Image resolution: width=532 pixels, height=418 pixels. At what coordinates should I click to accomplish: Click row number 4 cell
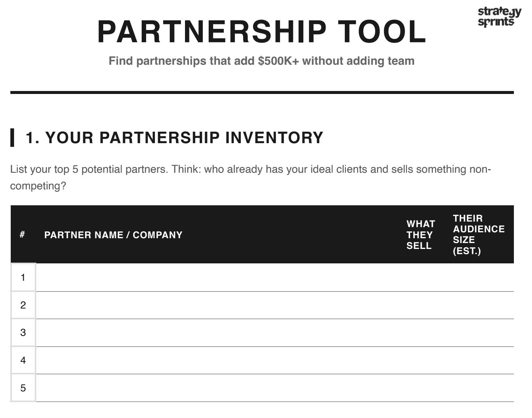pos(23,360)
